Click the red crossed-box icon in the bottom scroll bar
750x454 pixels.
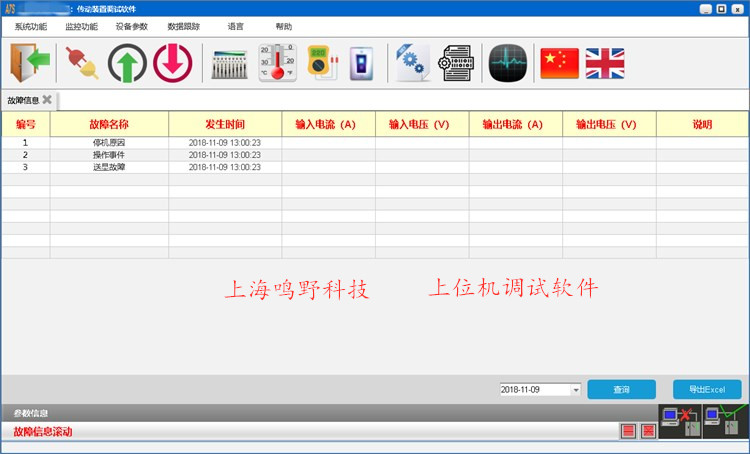click(648, 431)
